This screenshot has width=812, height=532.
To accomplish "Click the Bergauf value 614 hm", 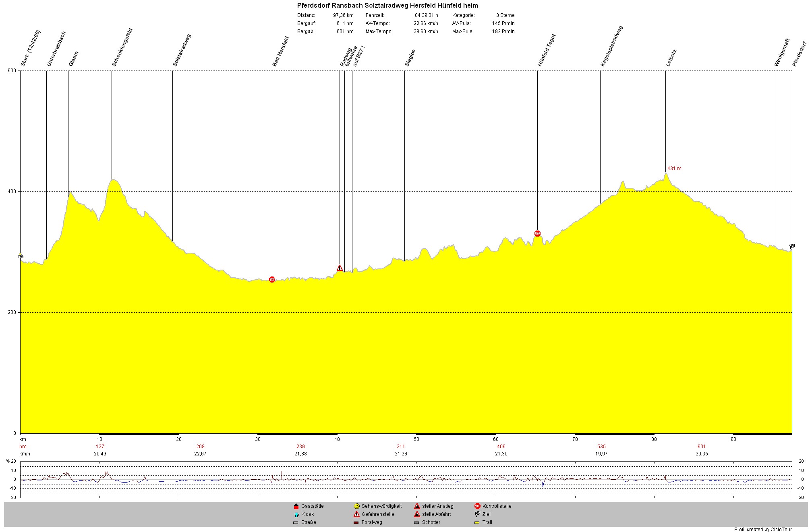I will [345, 23].
